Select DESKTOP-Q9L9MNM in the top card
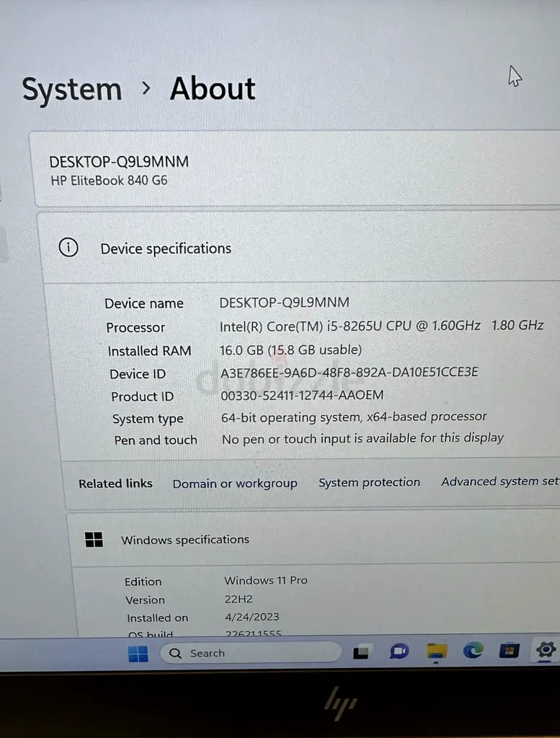560x738 pixels. click(119, 162)
